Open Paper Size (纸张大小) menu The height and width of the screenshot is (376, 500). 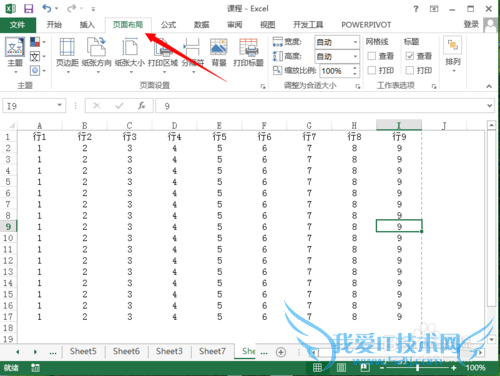(130, 55)
